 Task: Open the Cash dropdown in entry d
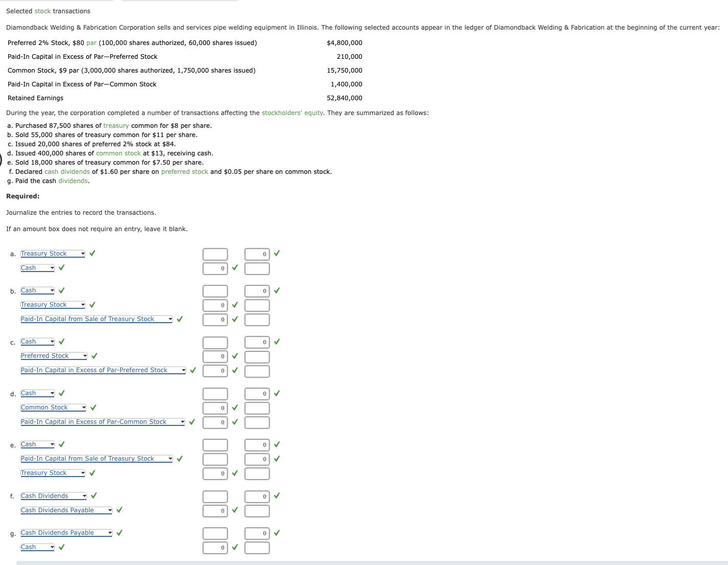coord(37,393)
